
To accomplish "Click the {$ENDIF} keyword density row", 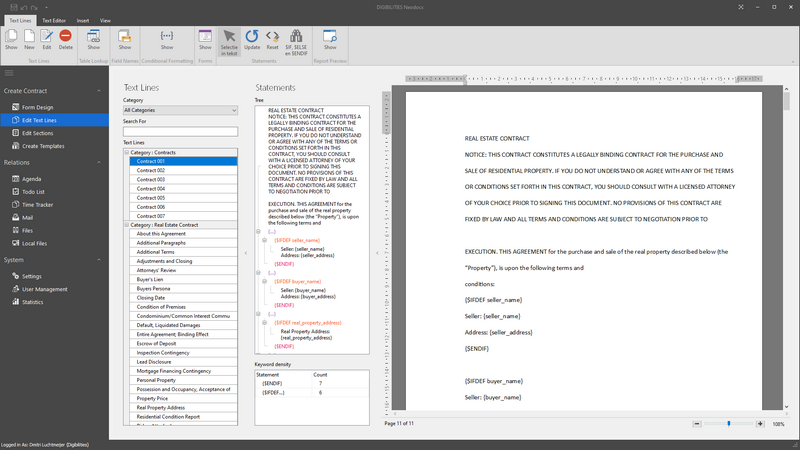I will click(x=311, y=384).
